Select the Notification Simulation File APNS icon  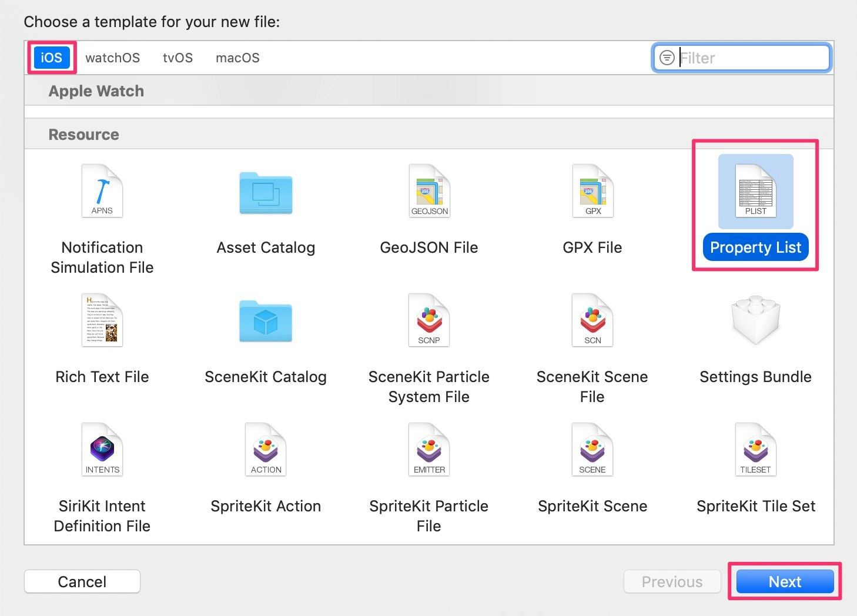click(102, 191)
